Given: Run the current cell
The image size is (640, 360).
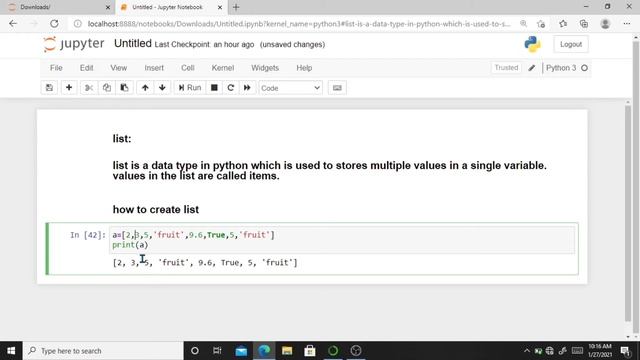Looking at the screenshot, I should pyautogui.click(x=190, y=88).
